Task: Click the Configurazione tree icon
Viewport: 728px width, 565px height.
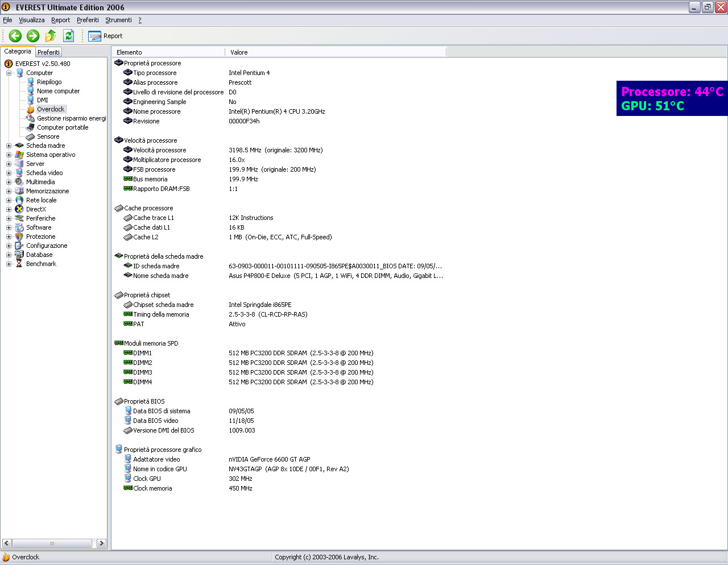Action: pos(19,246)
